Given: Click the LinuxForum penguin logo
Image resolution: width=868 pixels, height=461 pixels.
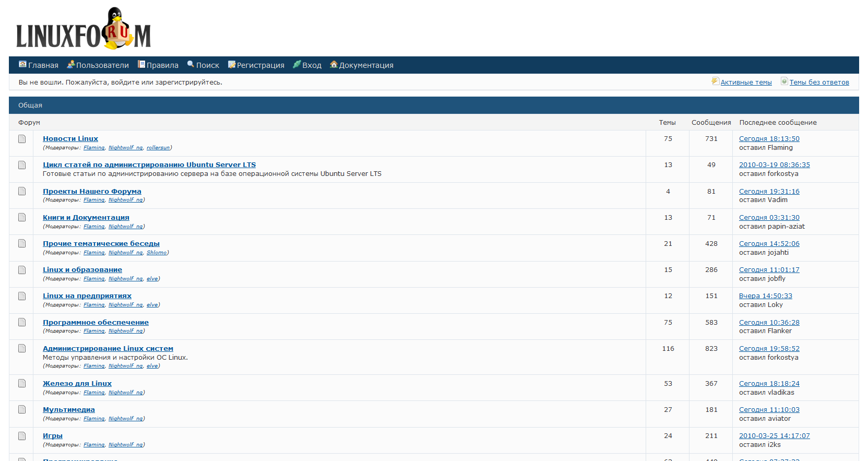Looking at the screenshot, I should (84, 29).
